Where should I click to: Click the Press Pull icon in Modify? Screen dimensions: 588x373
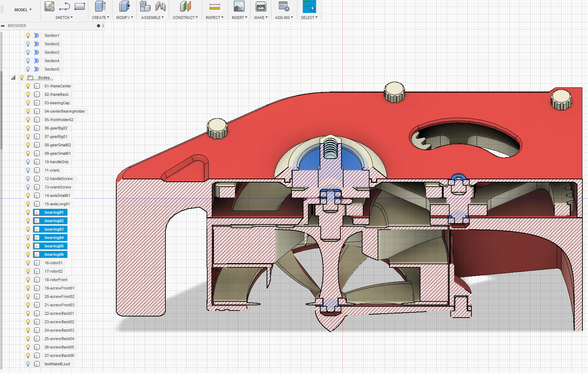click(124, 6)
